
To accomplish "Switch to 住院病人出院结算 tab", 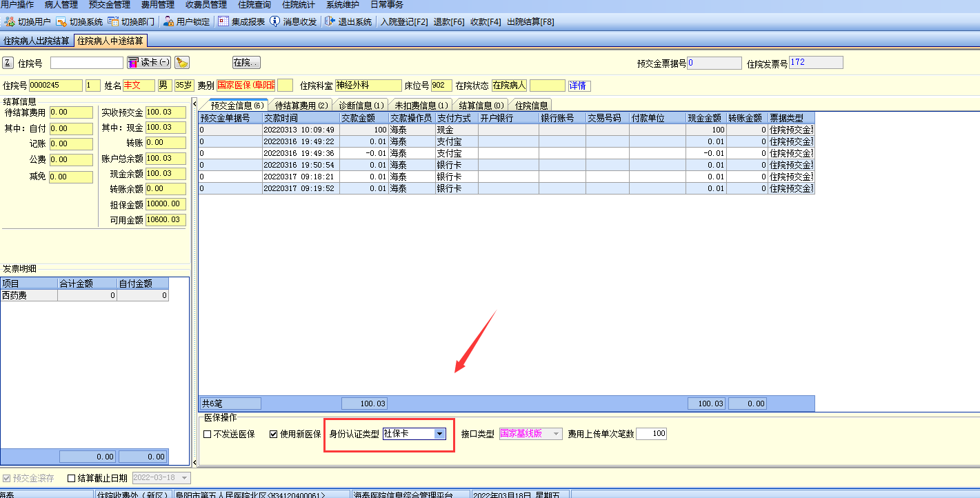I will click(x=37, y=41).
